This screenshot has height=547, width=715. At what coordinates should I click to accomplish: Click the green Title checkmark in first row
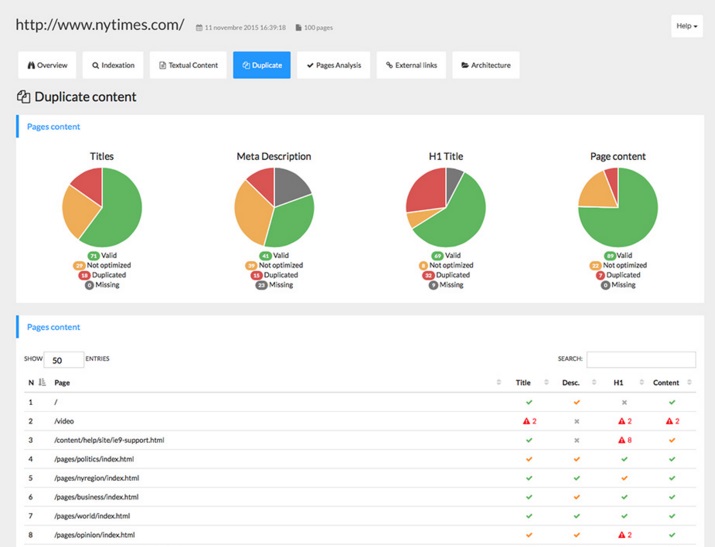[528, 402]
